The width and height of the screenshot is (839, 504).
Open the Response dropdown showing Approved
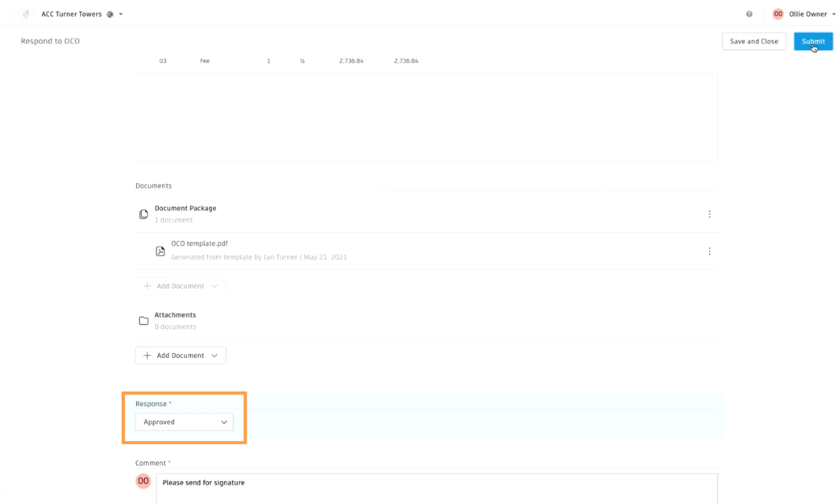pyautogui.click(x=185, y=422)
